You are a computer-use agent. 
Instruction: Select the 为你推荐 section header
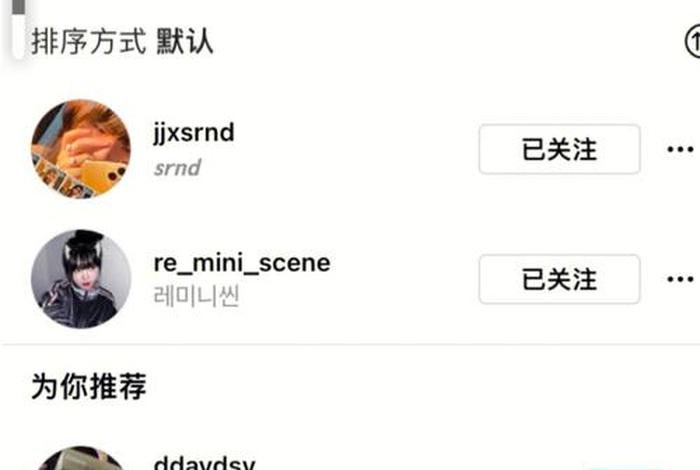(89, 386)
